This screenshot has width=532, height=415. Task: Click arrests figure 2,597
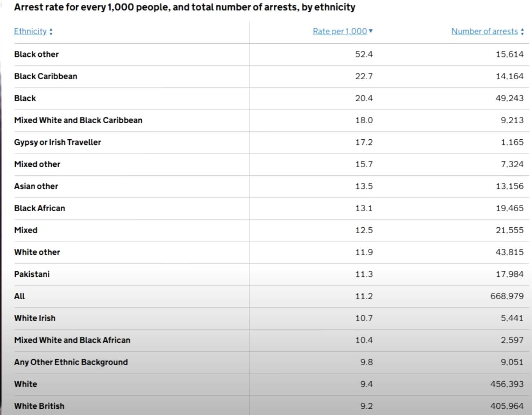[512, 340]
